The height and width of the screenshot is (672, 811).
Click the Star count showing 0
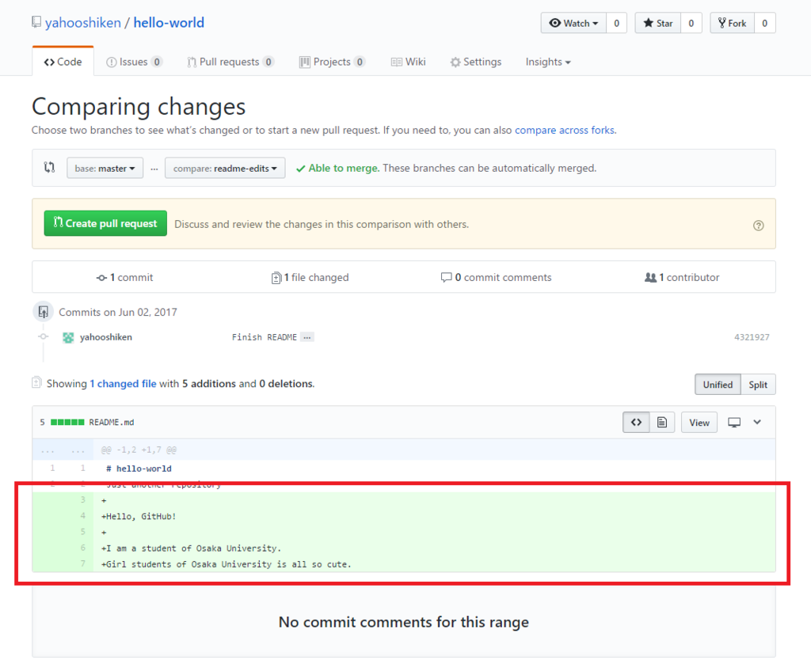click(x=691, y=23)
